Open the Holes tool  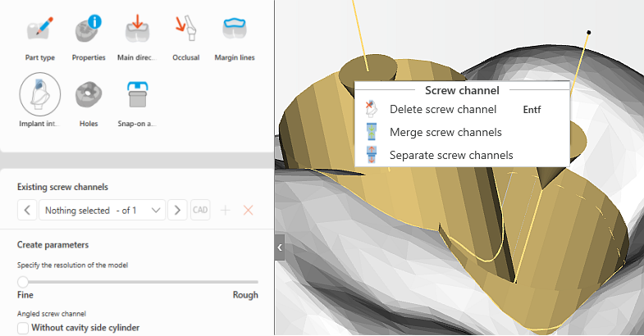(89, 104)
